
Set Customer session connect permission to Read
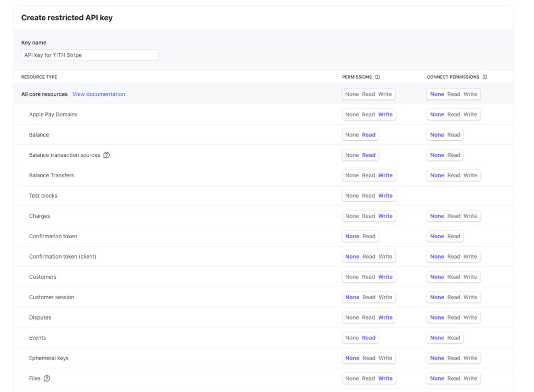454,298
